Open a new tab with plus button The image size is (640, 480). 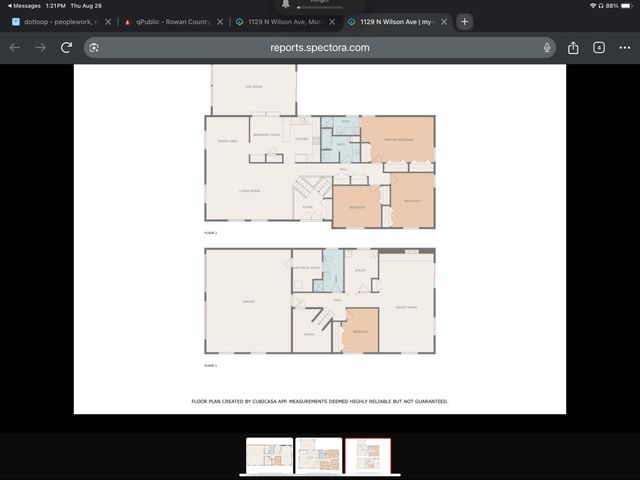[464, 21]
